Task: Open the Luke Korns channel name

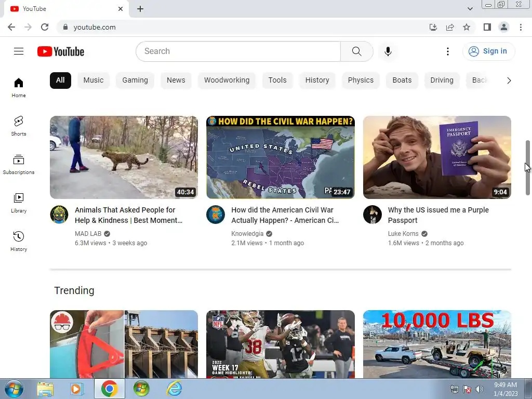Action: [403, 234]
